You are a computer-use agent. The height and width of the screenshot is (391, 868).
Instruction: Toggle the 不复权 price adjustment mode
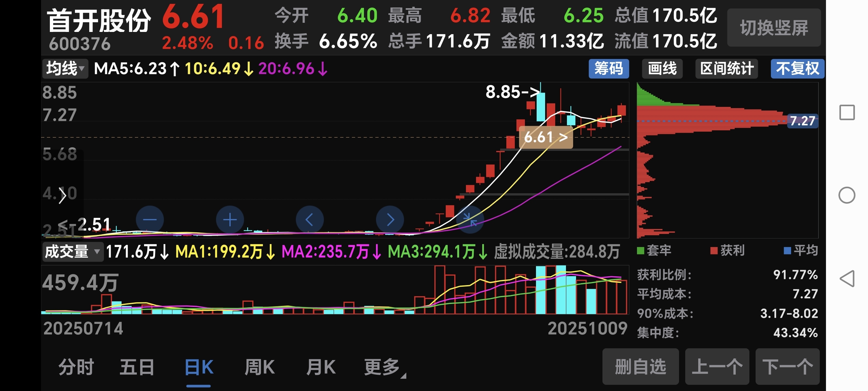797,69
